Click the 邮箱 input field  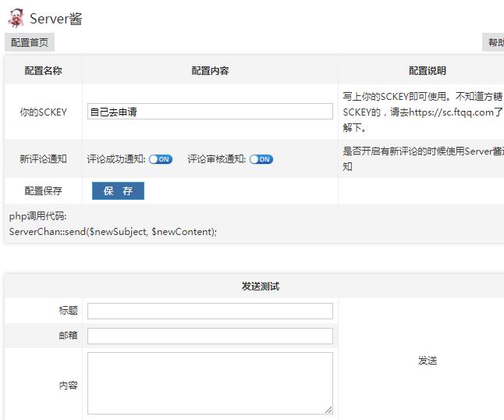click(x=210, y=336)
